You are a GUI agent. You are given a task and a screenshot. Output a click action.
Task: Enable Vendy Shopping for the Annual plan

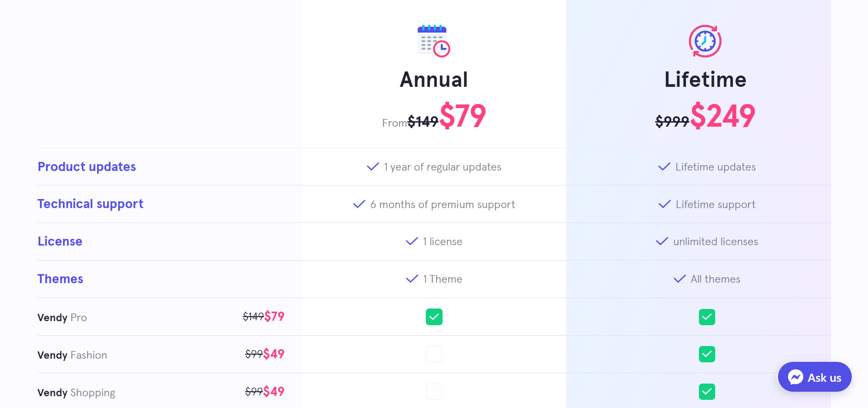click(x=434, y=392)
